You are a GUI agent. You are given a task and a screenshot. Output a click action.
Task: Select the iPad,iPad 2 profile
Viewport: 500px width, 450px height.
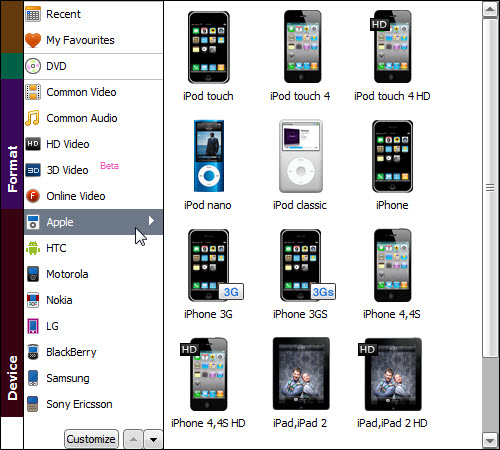(x=300, y=383)
